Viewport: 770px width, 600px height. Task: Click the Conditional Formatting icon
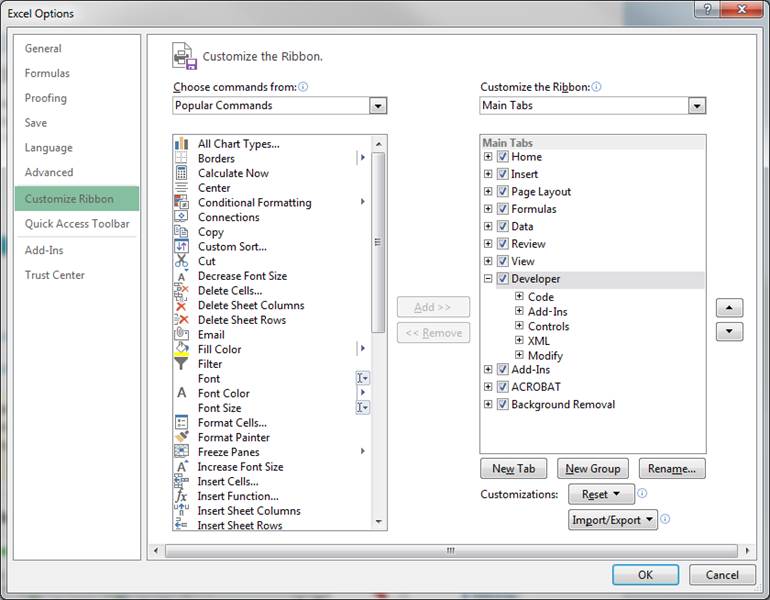[181, 202]
